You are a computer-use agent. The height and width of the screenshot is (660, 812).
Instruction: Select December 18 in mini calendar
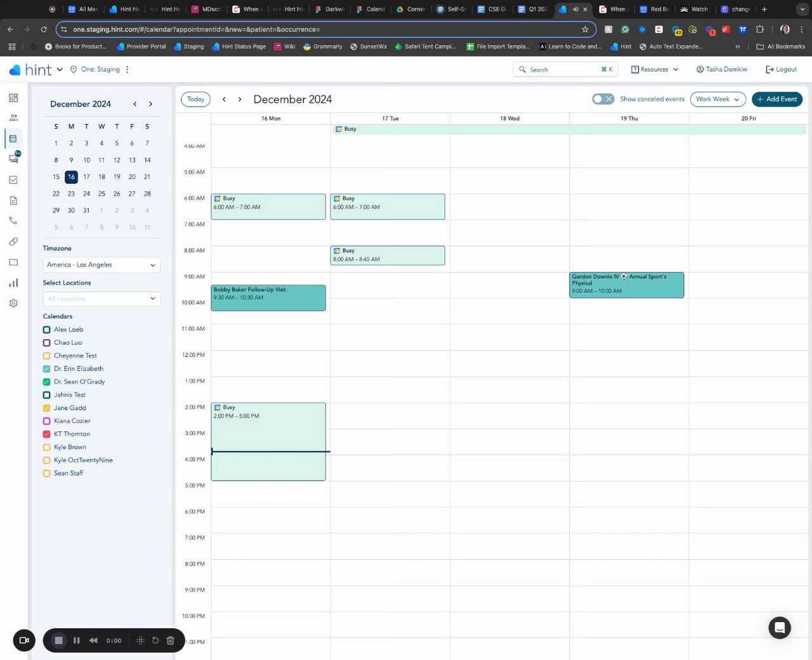(101, 177)
